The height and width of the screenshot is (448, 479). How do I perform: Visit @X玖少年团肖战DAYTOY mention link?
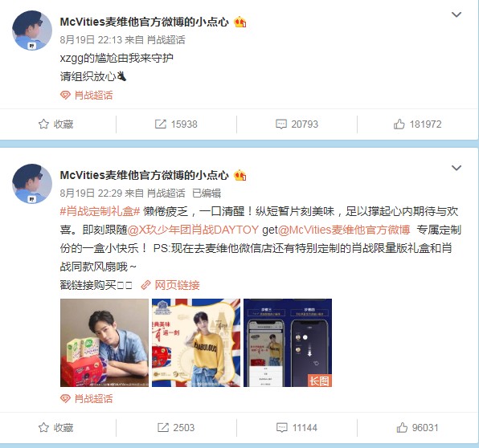193,230
